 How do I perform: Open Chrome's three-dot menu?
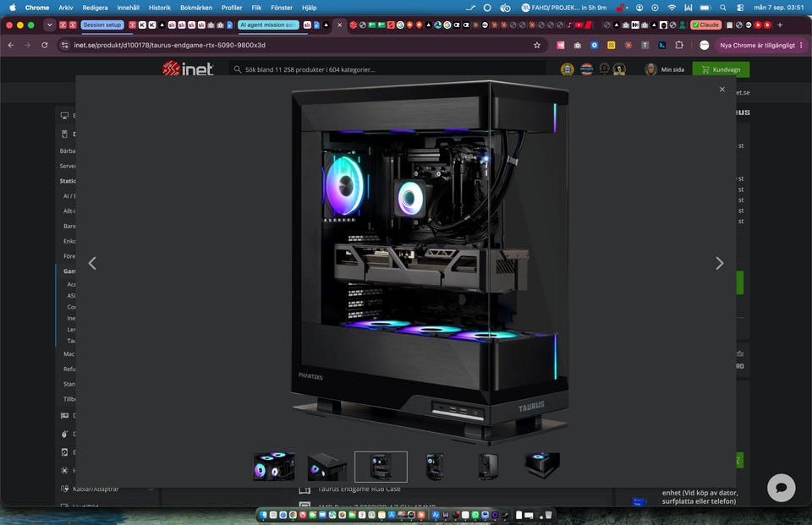point(801,45)
